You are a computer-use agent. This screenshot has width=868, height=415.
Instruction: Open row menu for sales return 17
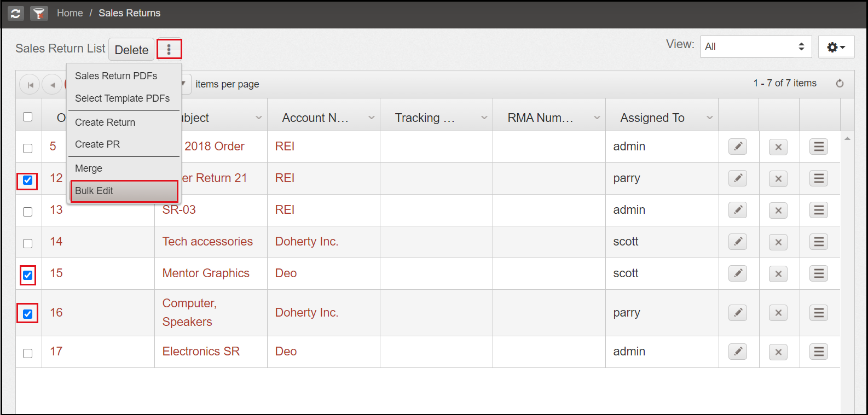[x=819, y=352]
